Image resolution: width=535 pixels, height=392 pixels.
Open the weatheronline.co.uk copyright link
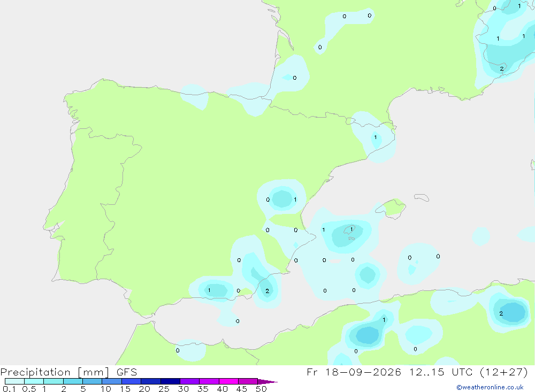tap(490, 387)
